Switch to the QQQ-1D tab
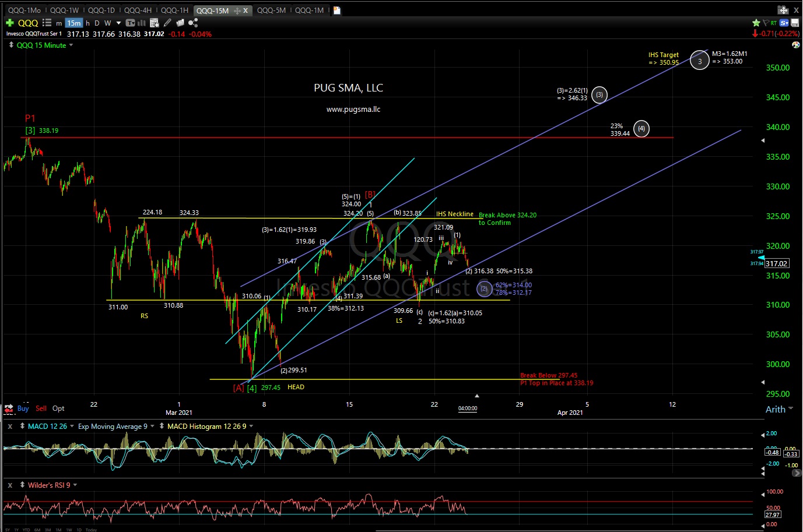 tap(101, 10)
